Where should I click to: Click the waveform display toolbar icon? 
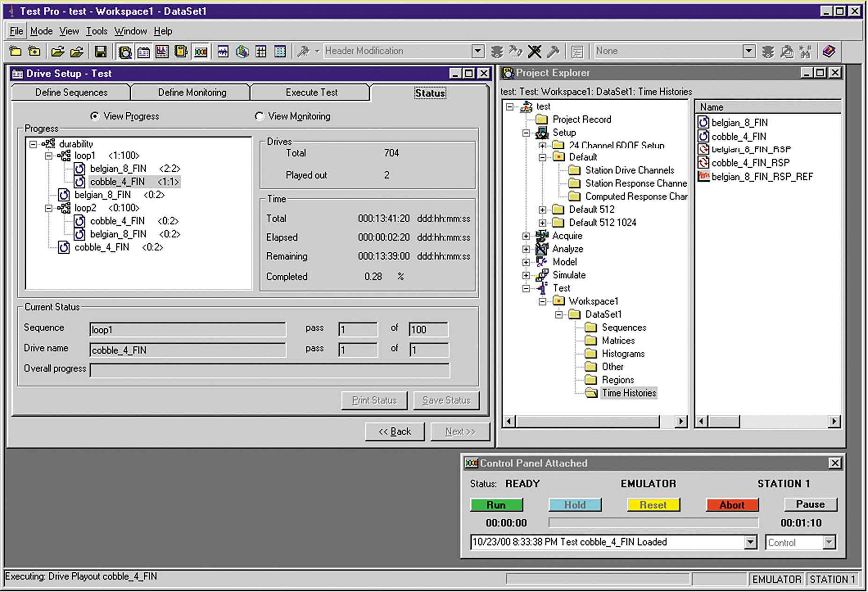(x=223, y=51)
